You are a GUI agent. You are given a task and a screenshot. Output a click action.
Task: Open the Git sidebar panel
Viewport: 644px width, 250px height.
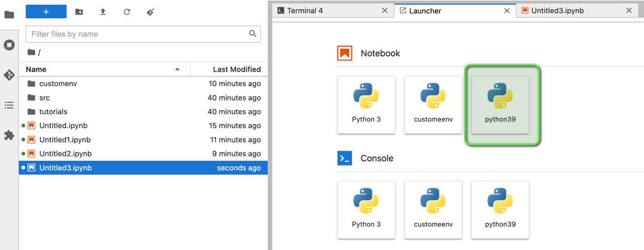[9, 75]
